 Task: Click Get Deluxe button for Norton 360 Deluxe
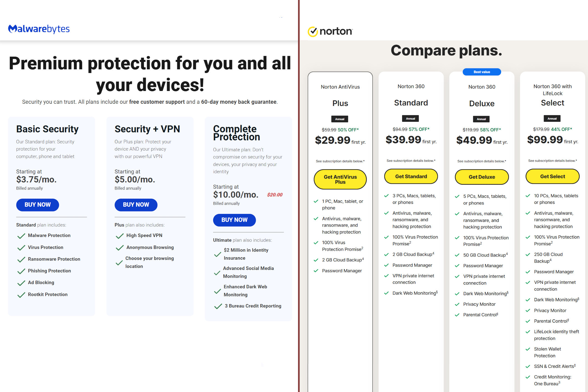(x=481, y=177)
